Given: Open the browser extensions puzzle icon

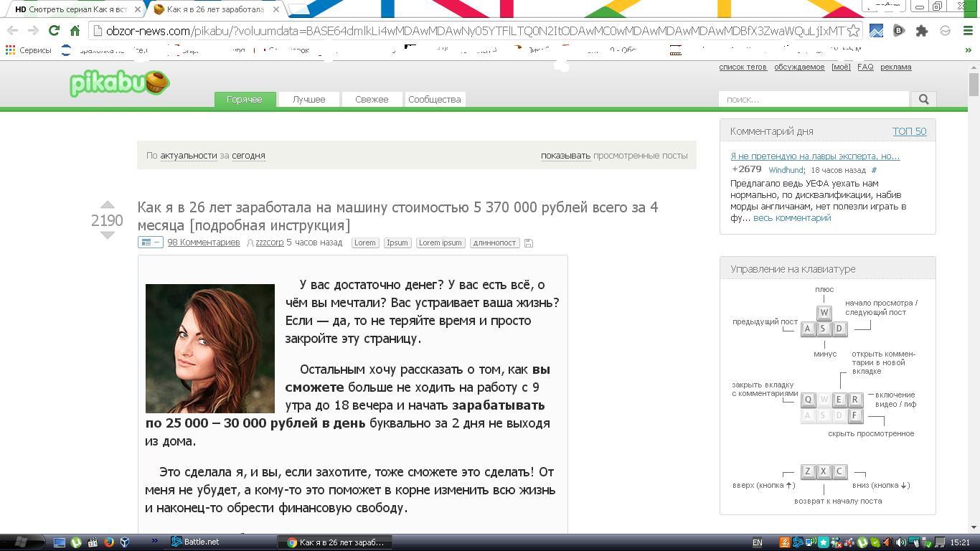Looking at the screenshot, I should pos(922,31).
